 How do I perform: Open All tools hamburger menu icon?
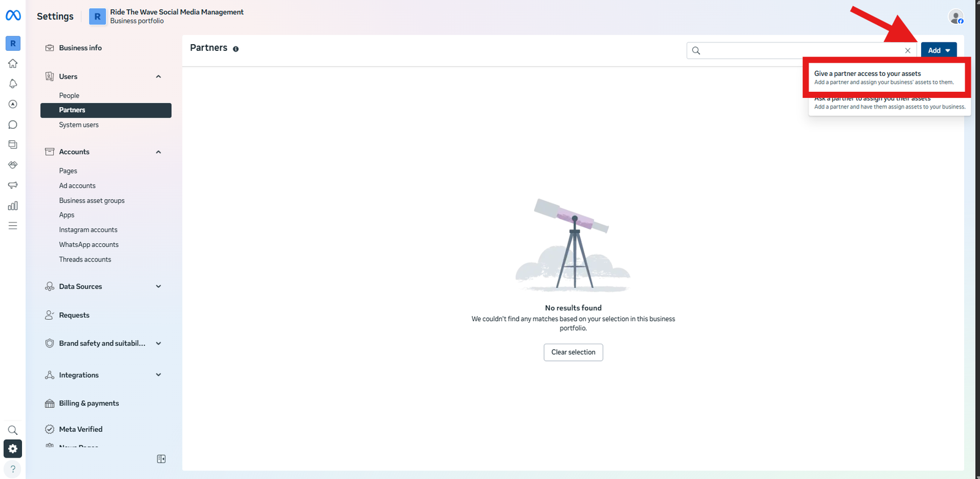tap(13, 226)
